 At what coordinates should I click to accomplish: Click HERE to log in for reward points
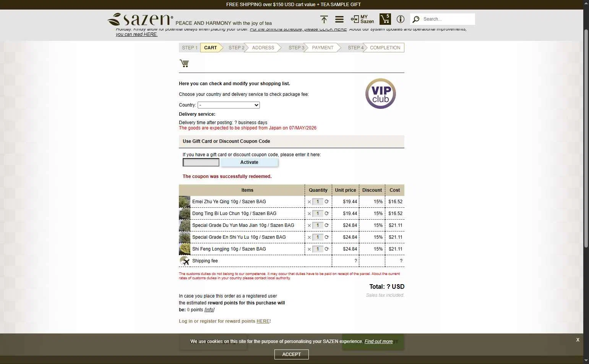[x=263, y=321]
